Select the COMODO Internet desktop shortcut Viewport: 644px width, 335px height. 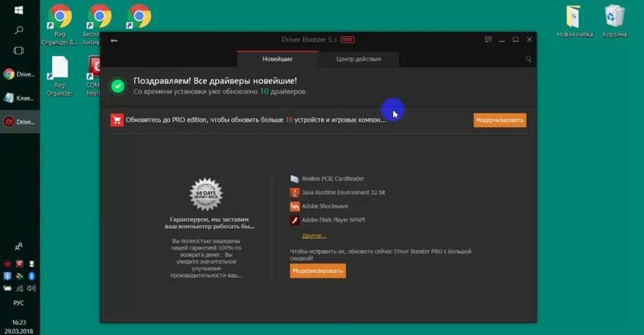93,76
